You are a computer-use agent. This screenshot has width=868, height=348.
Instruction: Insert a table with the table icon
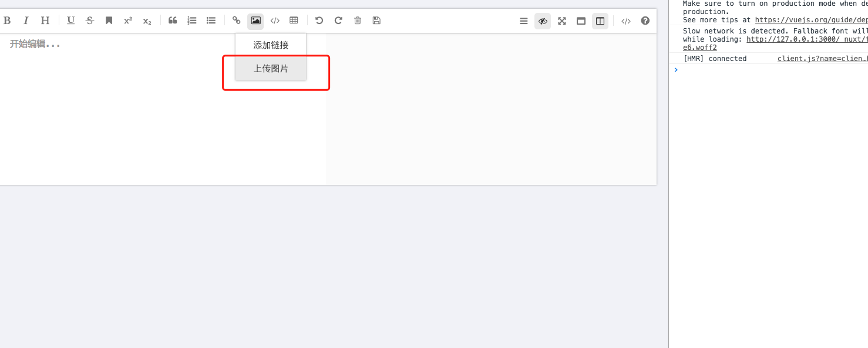[294, 20]
